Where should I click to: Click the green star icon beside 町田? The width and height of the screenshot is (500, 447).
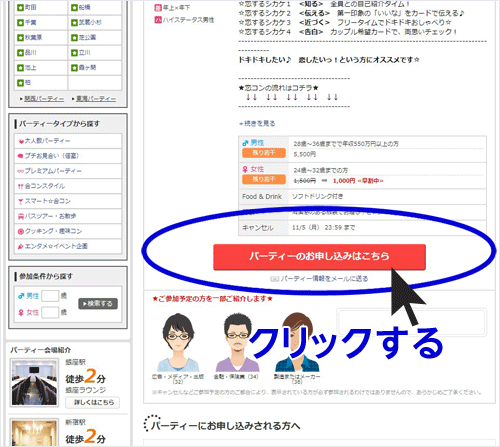(x=21, y=7)
